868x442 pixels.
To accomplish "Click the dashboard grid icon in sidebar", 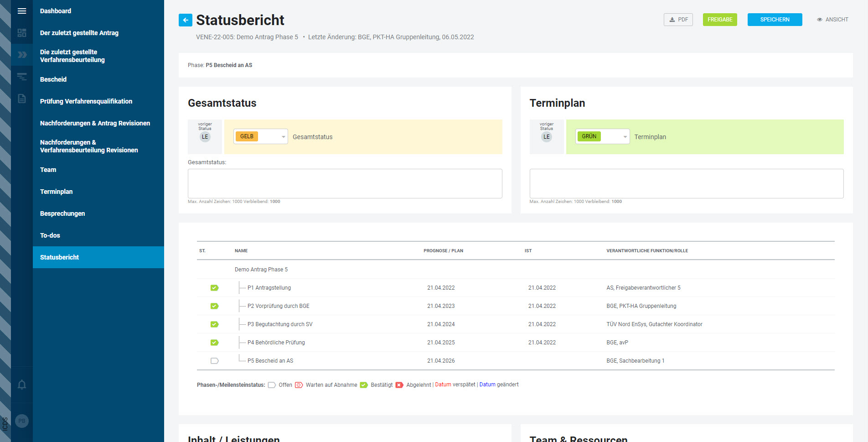I will pyautogui.click(x=21, y=33).
